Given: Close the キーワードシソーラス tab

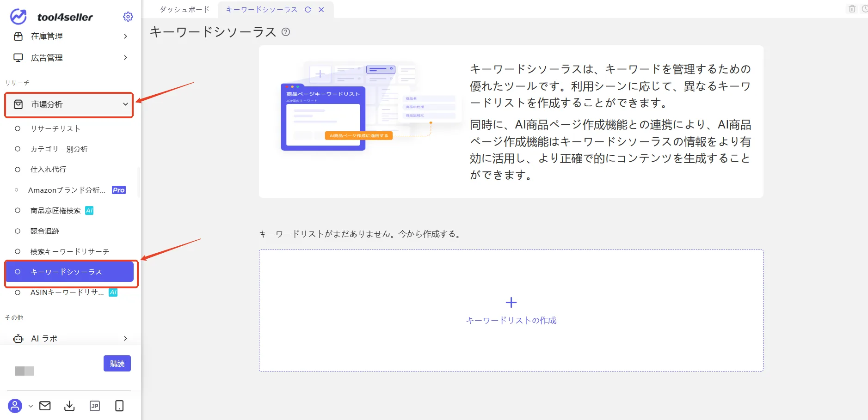Looking at the screenshot, I should (321, 9).
